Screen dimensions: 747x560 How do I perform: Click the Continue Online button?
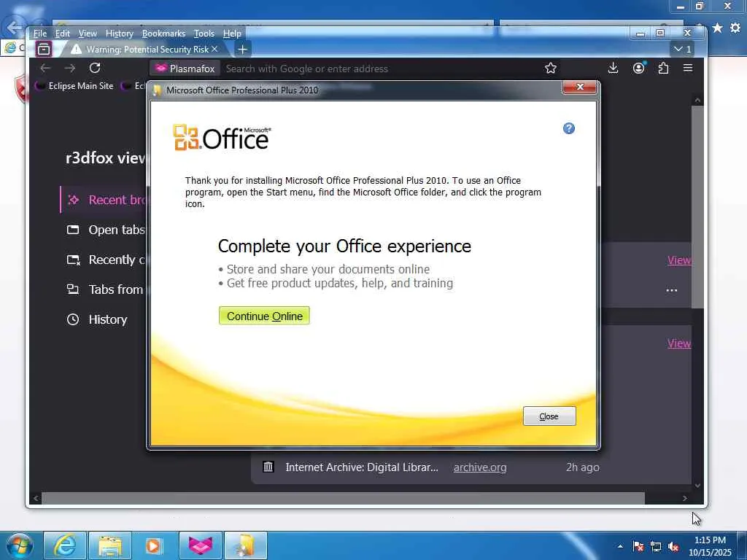[264, 316]
